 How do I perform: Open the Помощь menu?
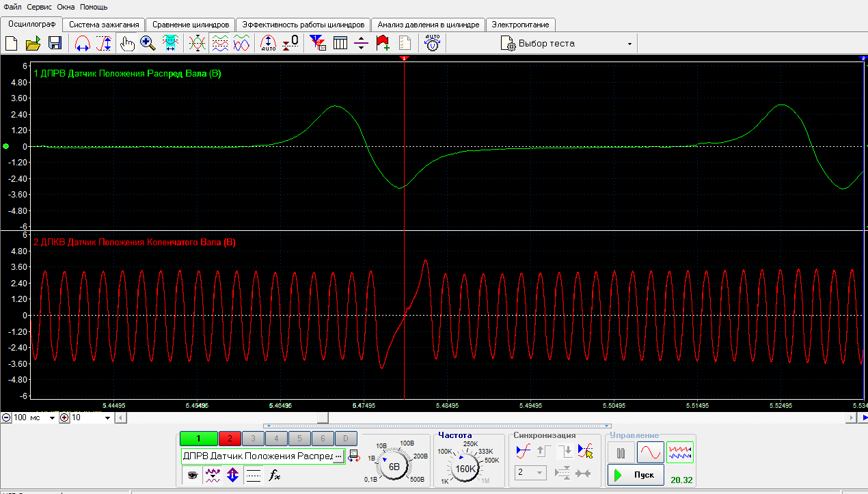click(94, 7)
